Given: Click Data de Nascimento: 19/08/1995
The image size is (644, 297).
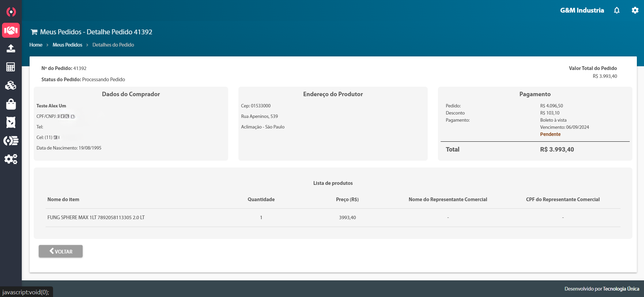Looking at the screenshot, I should pos(69,148).
